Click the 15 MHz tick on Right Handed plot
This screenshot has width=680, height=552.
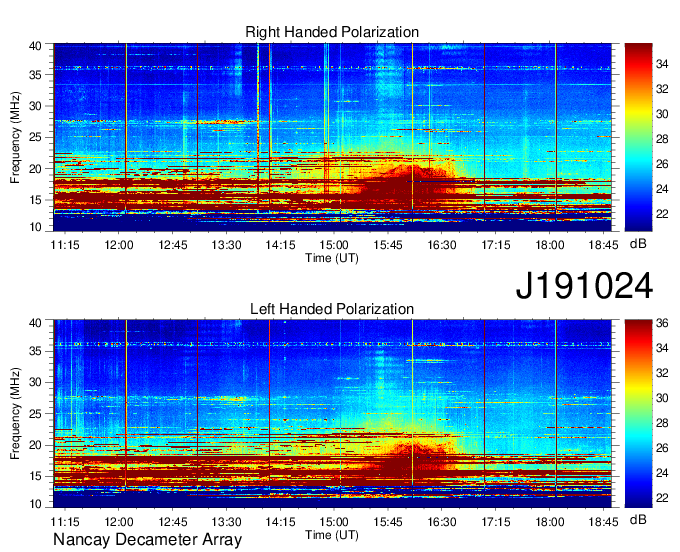(35, 200)
